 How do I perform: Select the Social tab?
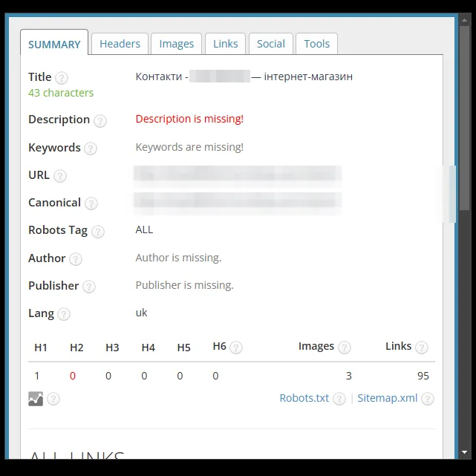pos(271,44)
